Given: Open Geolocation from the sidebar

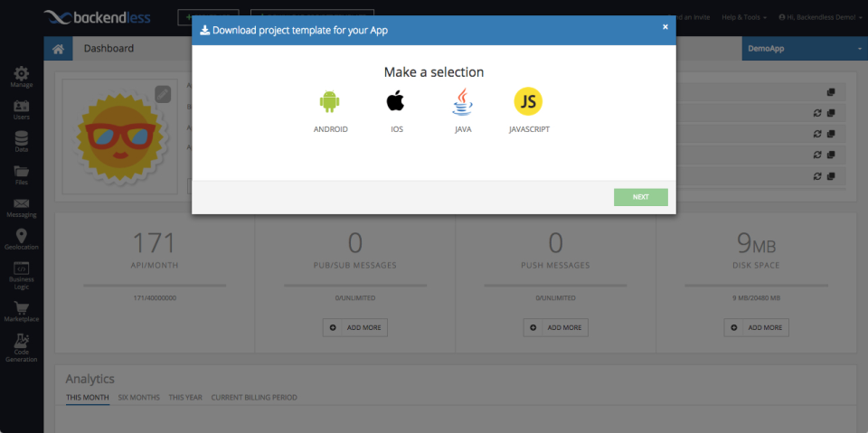Looking at the screenshot, I should pyautogui.click(x=22, y=240).
